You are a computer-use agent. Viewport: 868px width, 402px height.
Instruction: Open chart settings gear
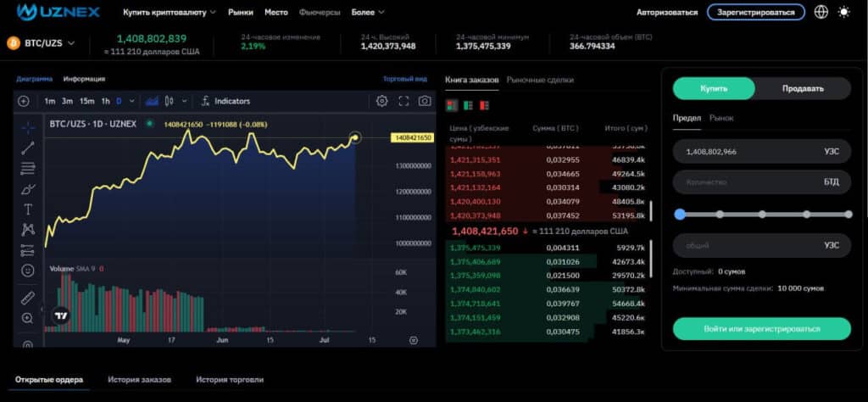pos(382,101)
